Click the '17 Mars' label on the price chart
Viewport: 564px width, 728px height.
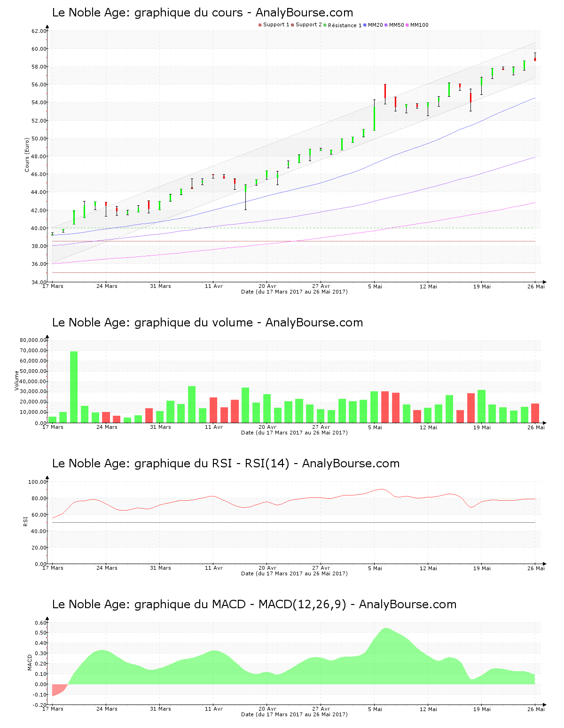pyautogui.click(x=53, y=286)
